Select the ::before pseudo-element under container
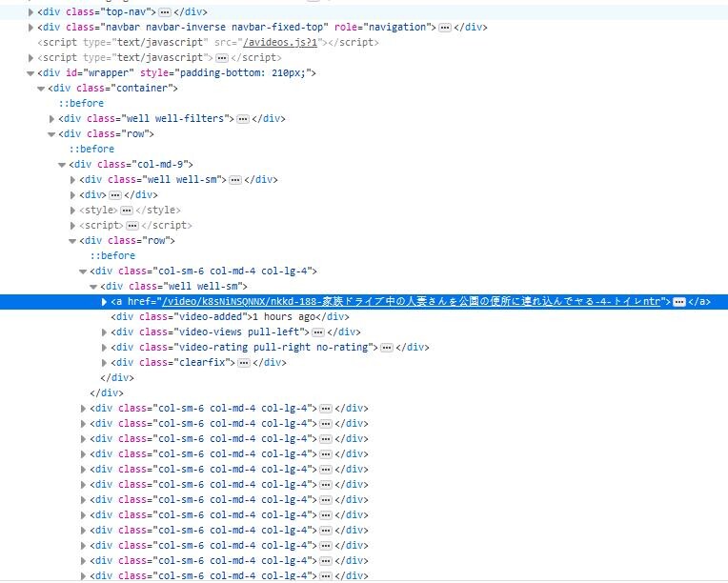Image resolution: width=728 pixels, height=583 pixels. click(x=81, y=103)
